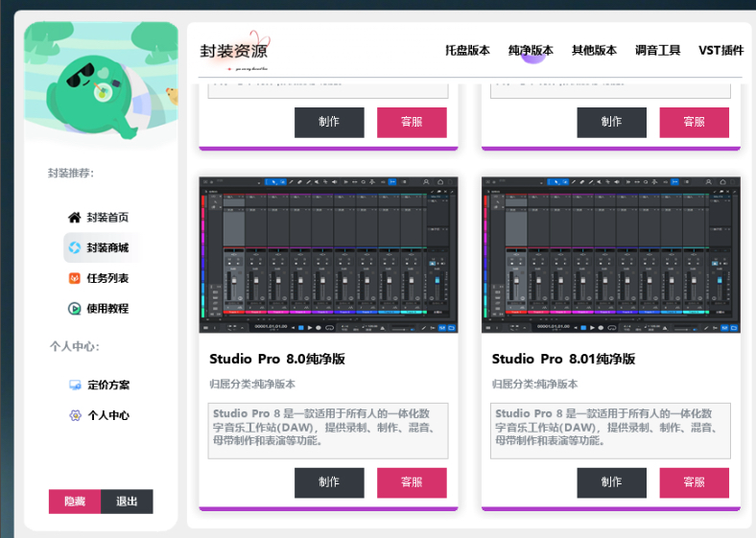756x538 pixels.
Task: Select the 纯净版本 tab
Action: click(531, 51)
